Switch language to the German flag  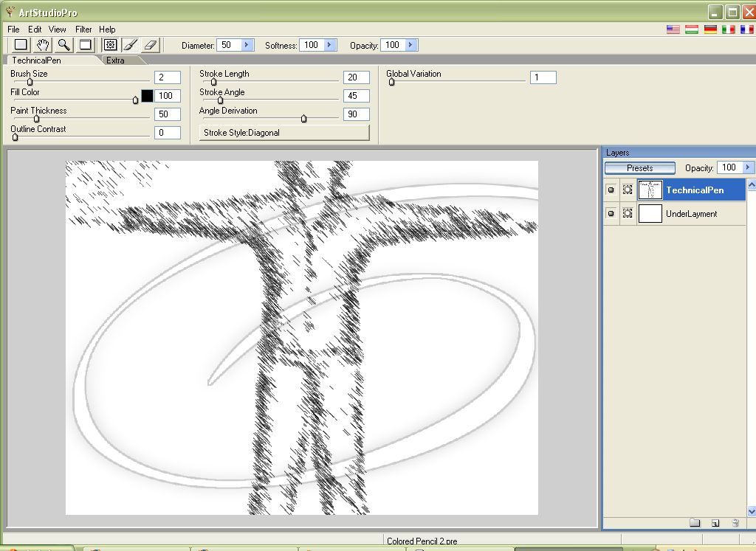click(x=710, y=30)
